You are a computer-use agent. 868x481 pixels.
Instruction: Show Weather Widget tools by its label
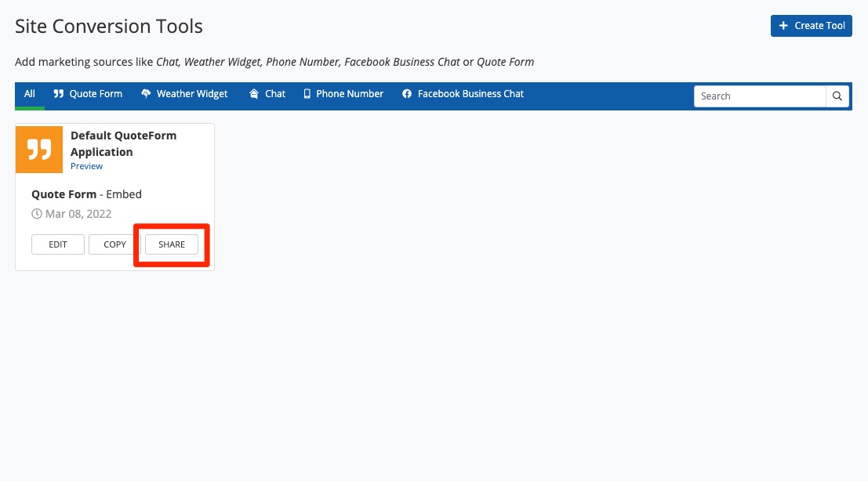point(192,94)
